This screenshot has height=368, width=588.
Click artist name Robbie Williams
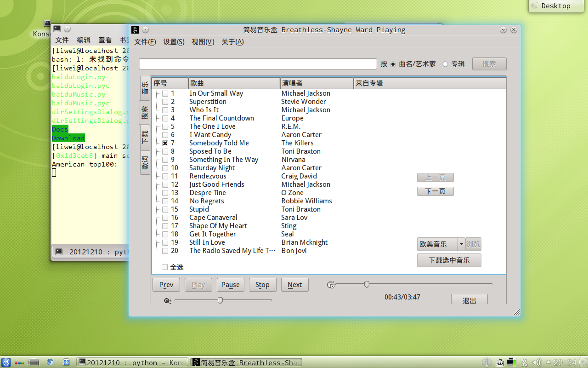click(306, 201)
